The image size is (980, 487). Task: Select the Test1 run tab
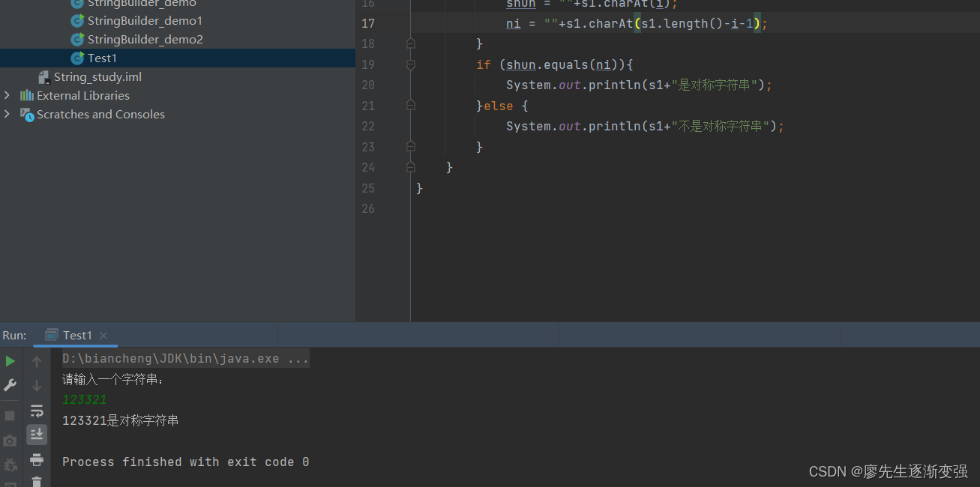pyautogui.click(x=76, y=335)
